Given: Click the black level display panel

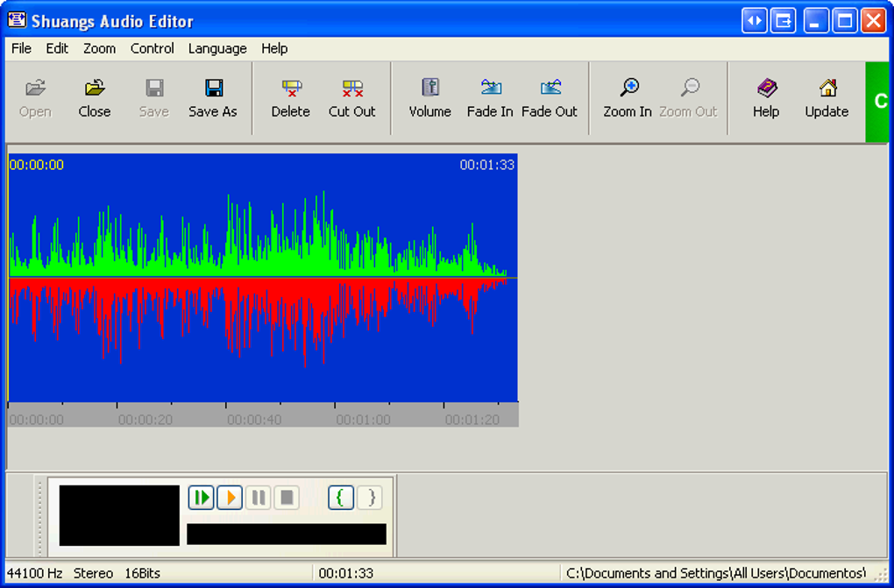Looking at the screenshot, I should pyautogui.click(x=119, y=515).
